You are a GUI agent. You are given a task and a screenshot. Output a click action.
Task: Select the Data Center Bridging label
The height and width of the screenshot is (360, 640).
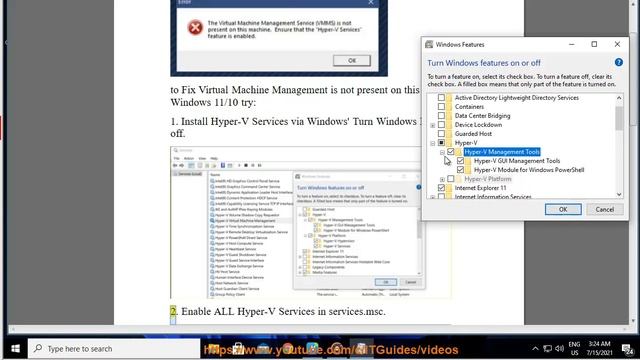(482, 116)
